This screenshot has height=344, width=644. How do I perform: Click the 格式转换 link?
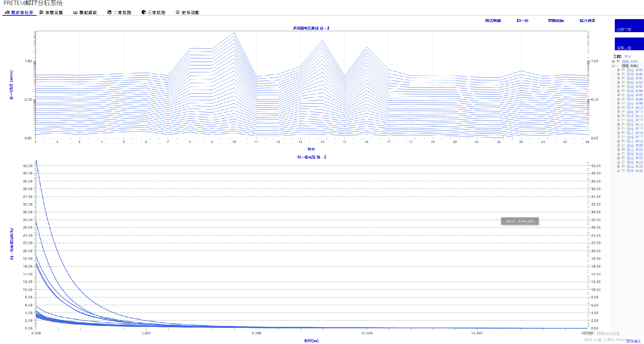493,21
